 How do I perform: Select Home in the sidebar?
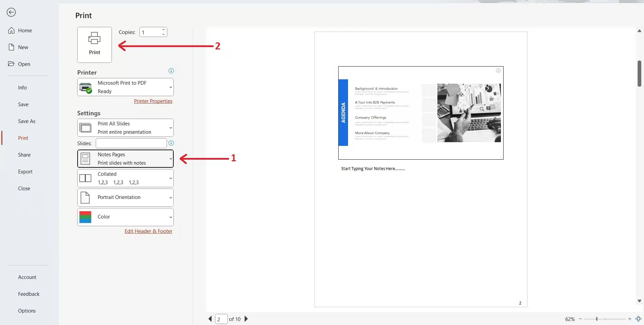click(x=25, y=30)
